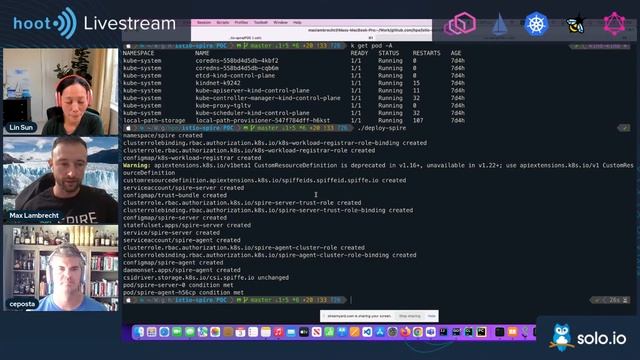Open Notes from the dock
Viewport: 640px width, 360px height.
pos(266,332)
